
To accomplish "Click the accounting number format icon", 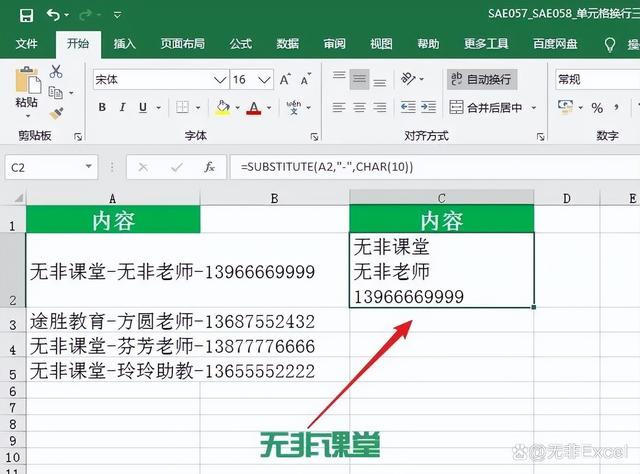I will (x=566, y=107).
